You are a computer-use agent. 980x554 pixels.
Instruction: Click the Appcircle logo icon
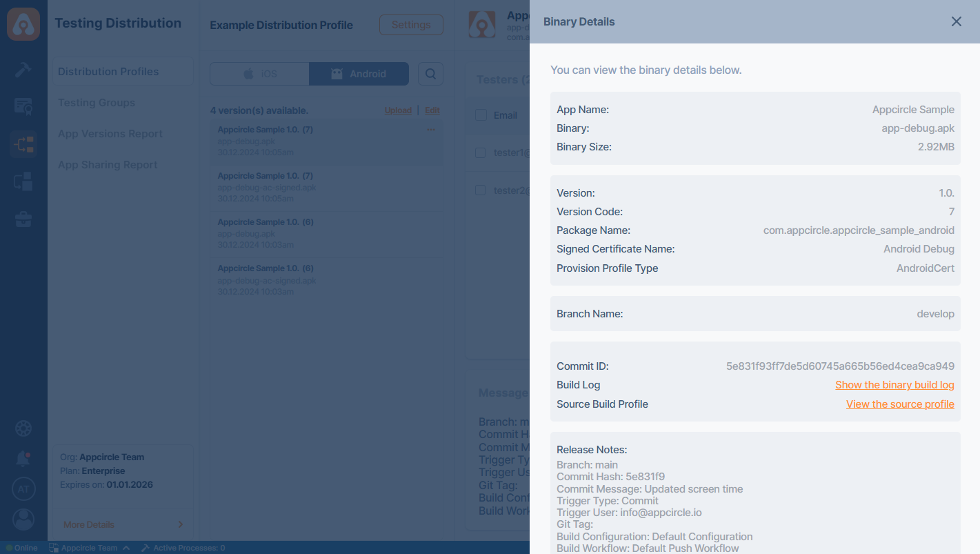(x=23, y=24)
